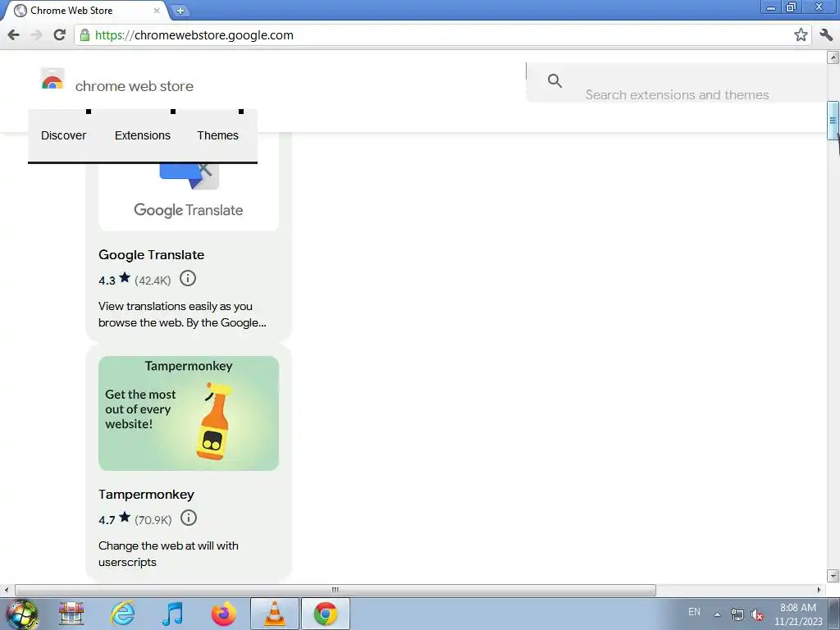
Task: Open VLC media player from taskbar
Action: click(x=274, y=614)
